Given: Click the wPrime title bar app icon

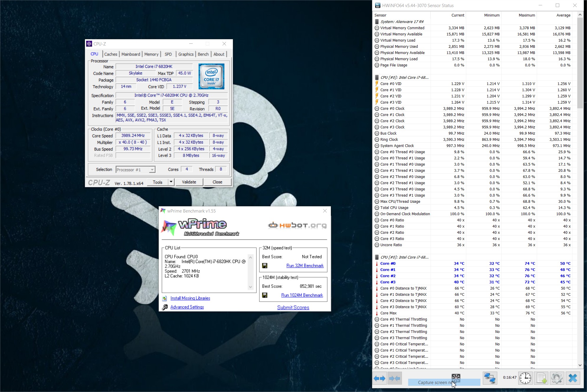Looking at the screenshot, I should [x=163, y=211].
